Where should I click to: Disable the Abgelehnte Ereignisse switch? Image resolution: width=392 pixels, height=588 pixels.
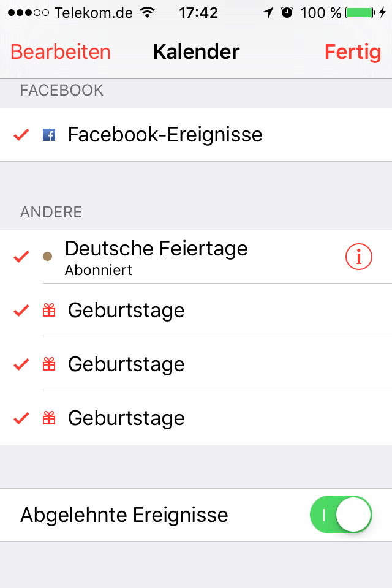click(341, 515)
